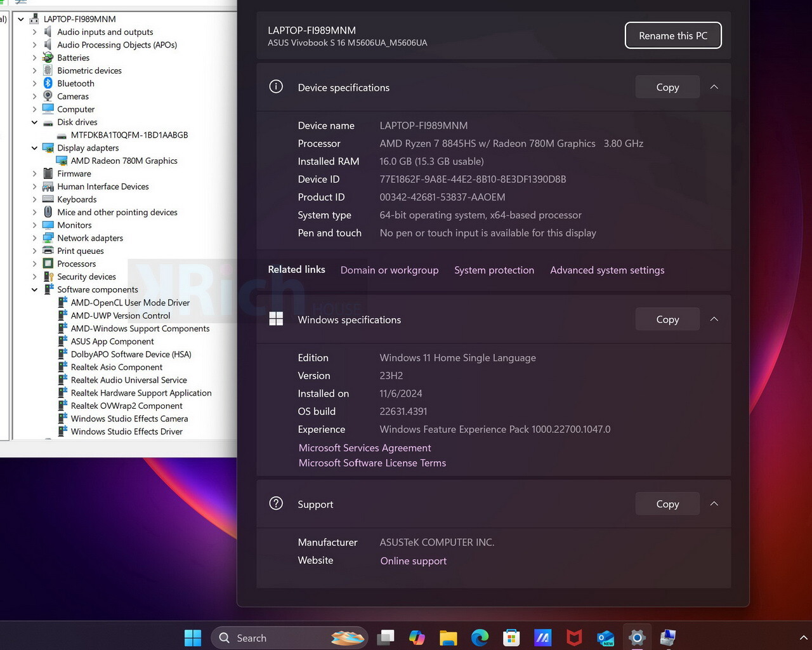Expand the Mice and other pointing devices category
The height and width of the screenshot is (650, 812).
click(34, 212)
